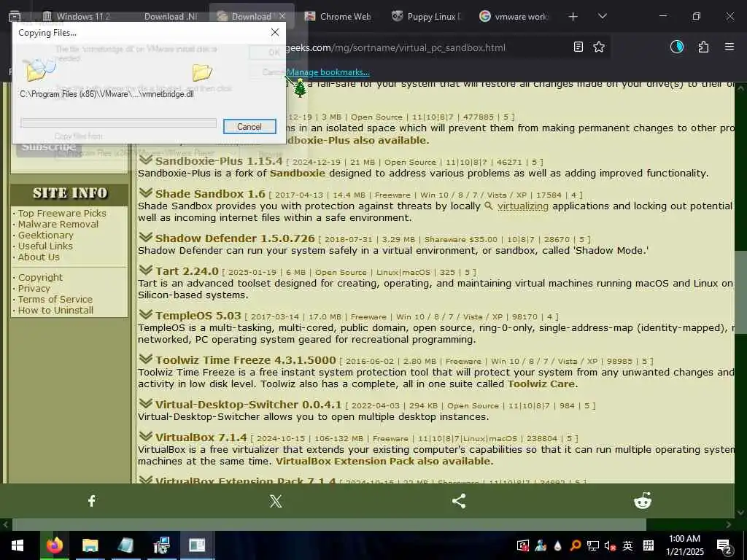Follow the Toolwiz Care bold link
747x560 pixels.
[541, 384]
